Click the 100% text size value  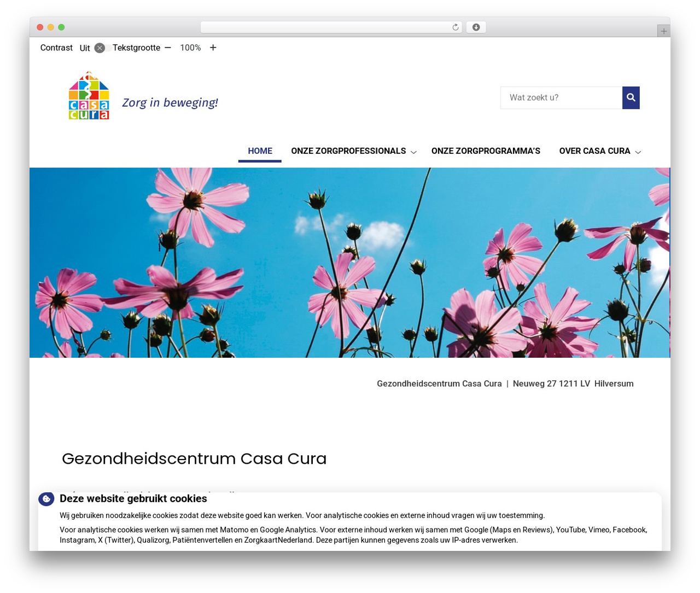click(x=190, y=48)
